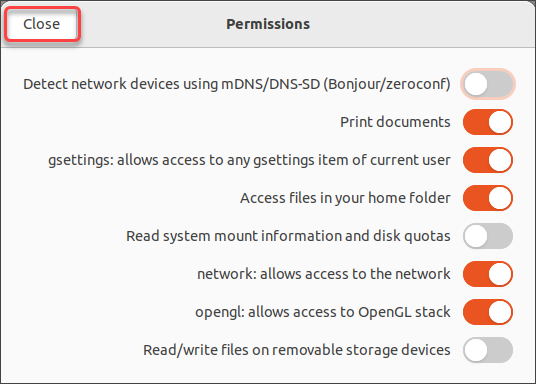The height and width of the screenshot is (384, 536).
Task: Close the Permissions dialog
Action: pos(42,24)
